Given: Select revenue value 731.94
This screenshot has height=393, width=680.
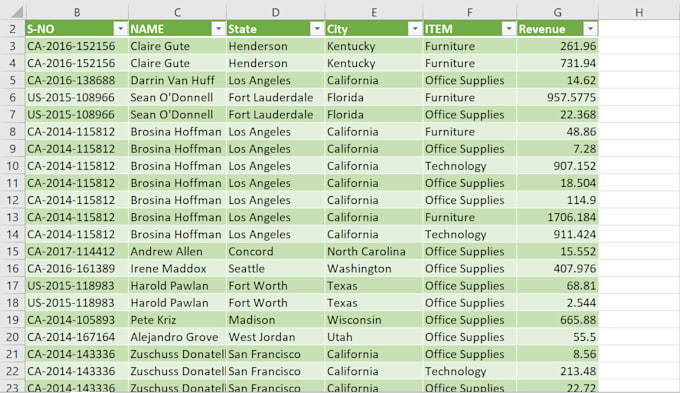Looking at the screenshot, I should 558,63.
